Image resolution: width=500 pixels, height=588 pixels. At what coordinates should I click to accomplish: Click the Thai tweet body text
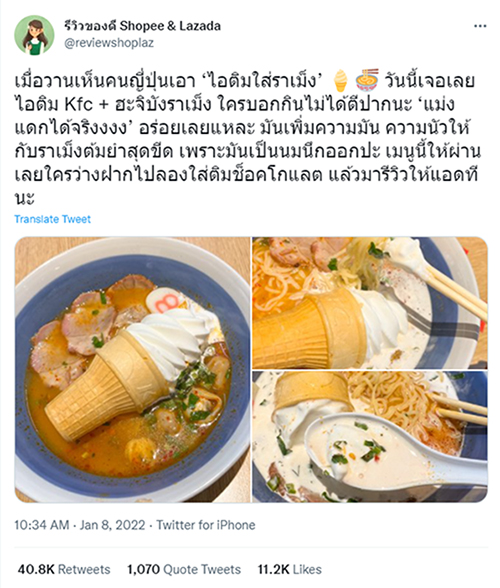tap(248, 140)
